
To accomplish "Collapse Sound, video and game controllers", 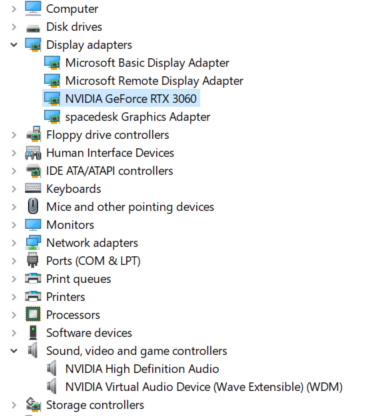I will click(14, 351).
